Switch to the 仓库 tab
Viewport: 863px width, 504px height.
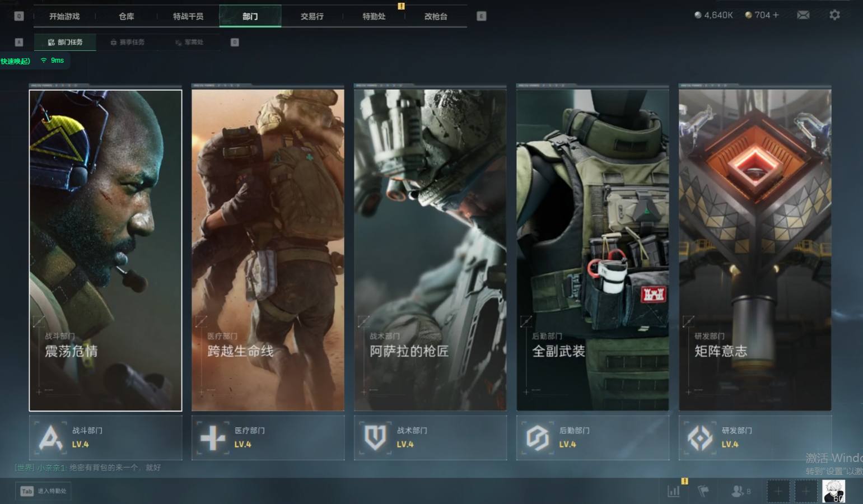[127, 16]
